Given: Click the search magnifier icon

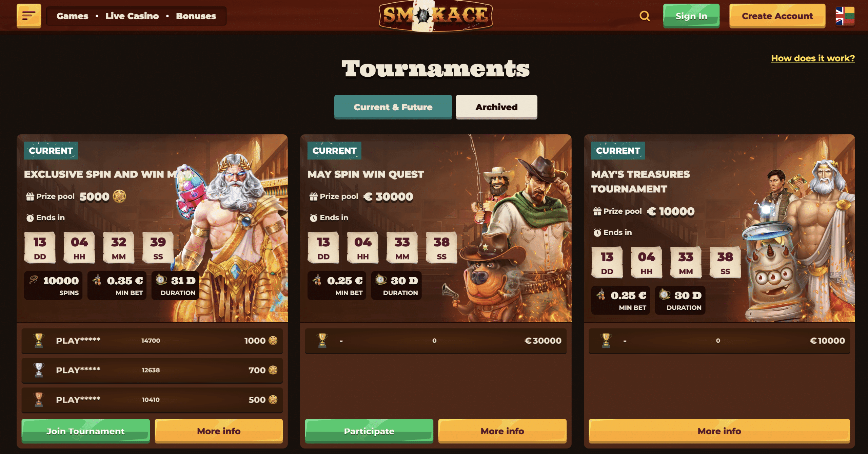Looking at the screenshot, I should (645, 16).
